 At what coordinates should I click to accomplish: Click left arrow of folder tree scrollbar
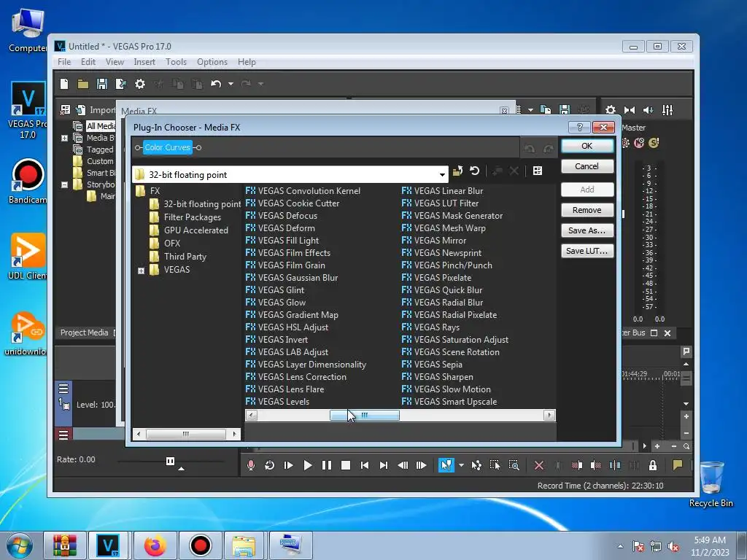pyautogui.click(x=139, y=434)
